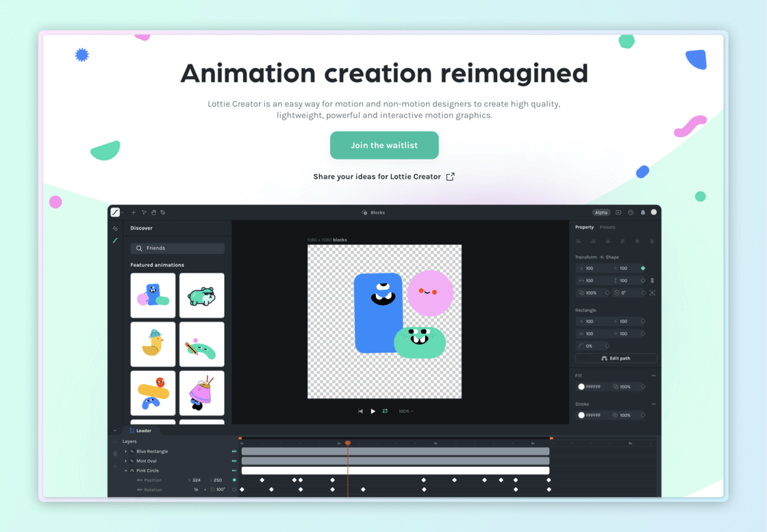Click the Pink Circle layer path icon
Screen dimensions: 767x532
point(132,470)
